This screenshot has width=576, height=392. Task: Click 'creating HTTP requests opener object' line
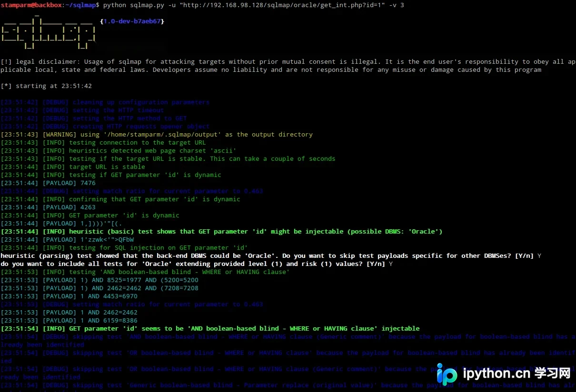click(105, 127)
